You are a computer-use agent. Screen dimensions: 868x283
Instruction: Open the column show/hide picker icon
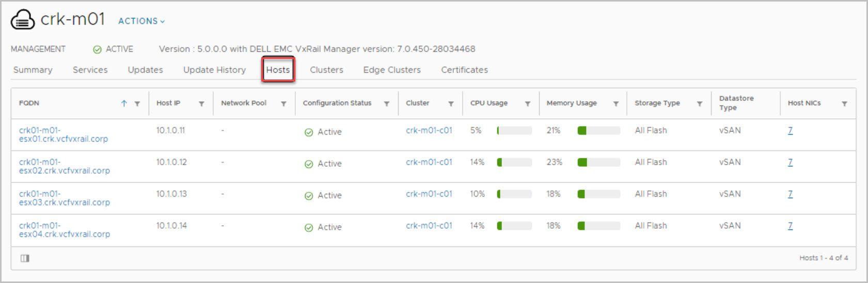coord(25,258)
